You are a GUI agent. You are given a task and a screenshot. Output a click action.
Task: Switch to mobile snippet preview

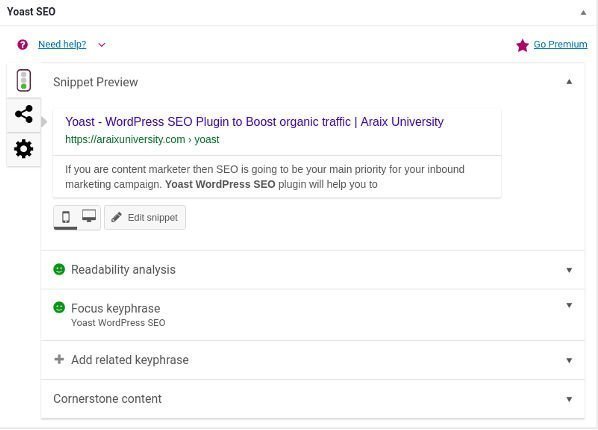pyautogui.click(x=66, y=217)
